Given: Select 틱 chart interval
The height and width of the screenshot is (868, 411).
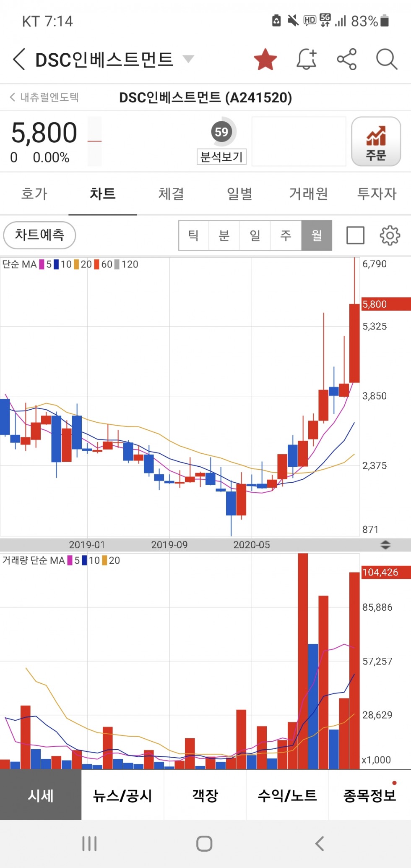Looking at the screenshot, I should coord(193,235).
